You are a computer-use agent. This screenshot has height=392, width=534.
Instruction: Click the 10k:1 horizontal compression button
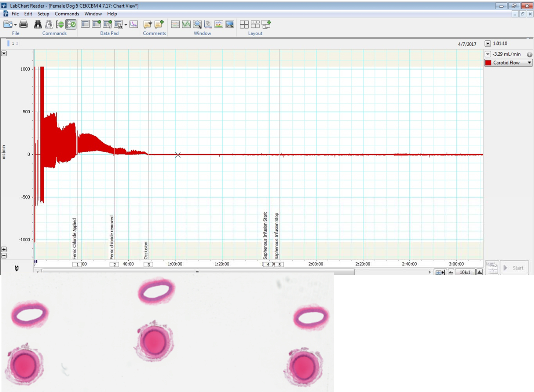pos(465,272)
